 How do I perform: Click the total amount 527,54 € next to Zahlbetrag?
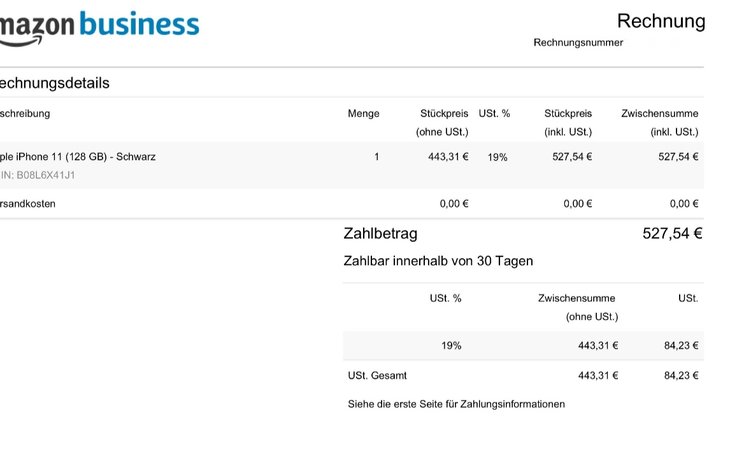click(x=672, y=234)
